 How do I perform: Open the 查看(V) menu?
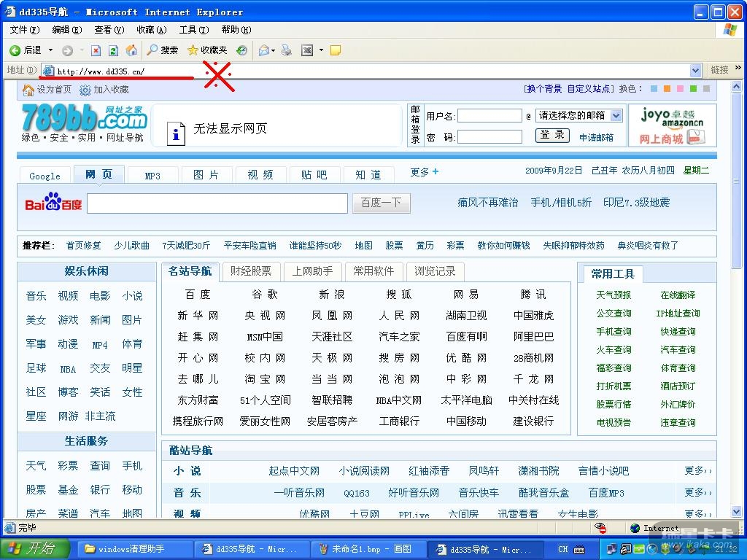coord(109,29)
